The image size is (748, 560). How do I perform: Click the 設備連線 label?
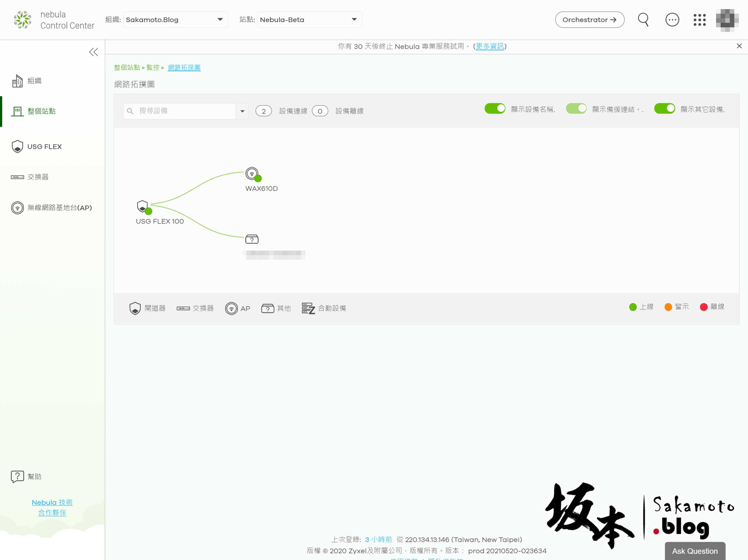(x=293, y=111)
